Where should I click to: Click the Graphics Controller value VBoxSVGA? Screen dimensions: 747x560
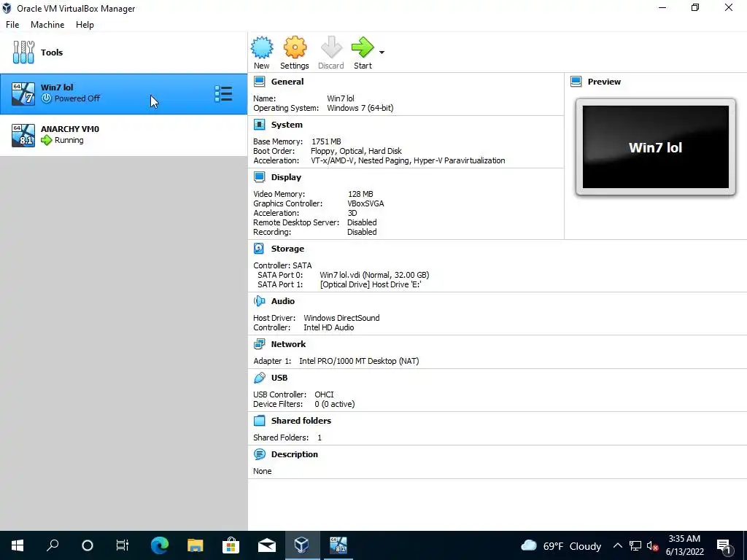(366, 203)
